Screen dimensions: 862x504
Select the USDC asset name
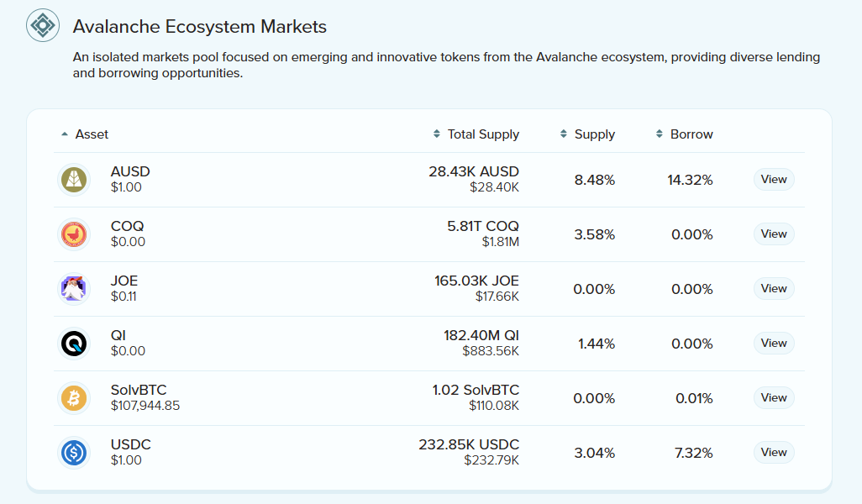tap(130, 444)
